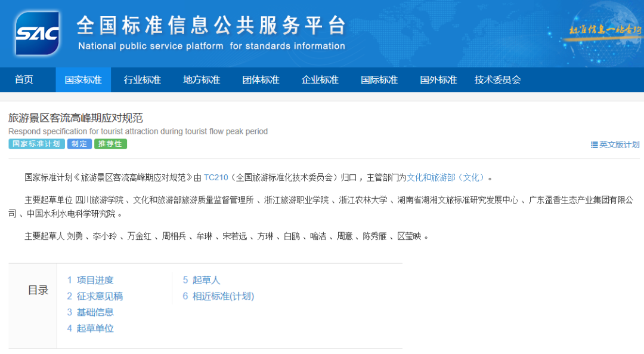644x354 pixels.
Task: Select the 国家标准 navigation tab
Action: pyautogui.click(x=83, y=80)
